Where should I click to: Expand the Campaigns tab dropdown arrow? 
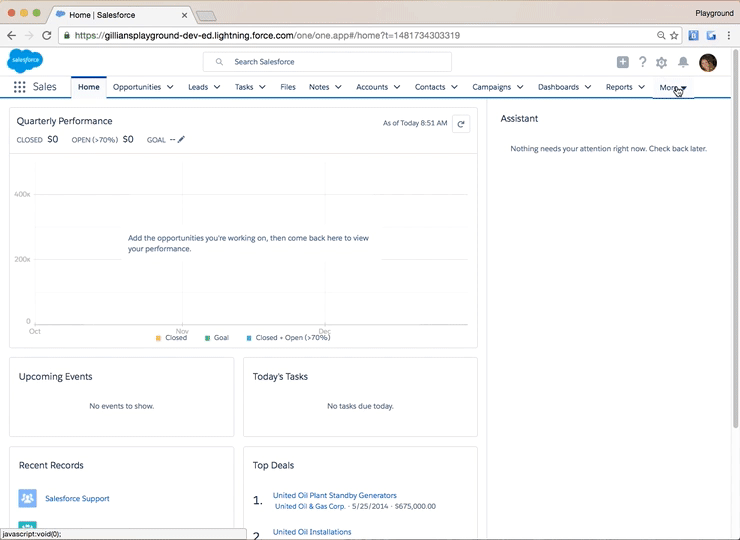click(x=520, y=87)
